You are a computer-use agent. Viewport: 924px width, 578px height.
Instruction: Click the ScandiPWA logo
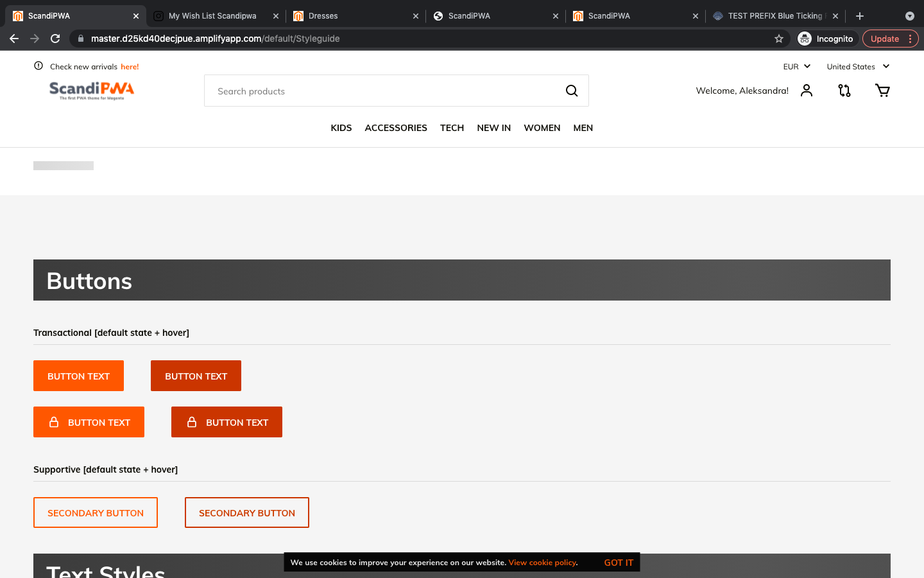click(x=91, y=90)
